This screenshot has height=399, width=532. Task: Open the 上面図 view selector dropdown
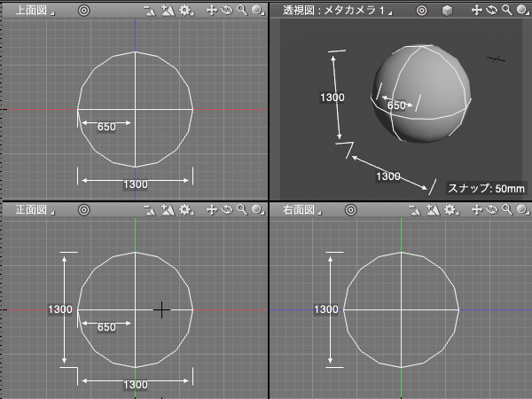click(x=35, y=11)
